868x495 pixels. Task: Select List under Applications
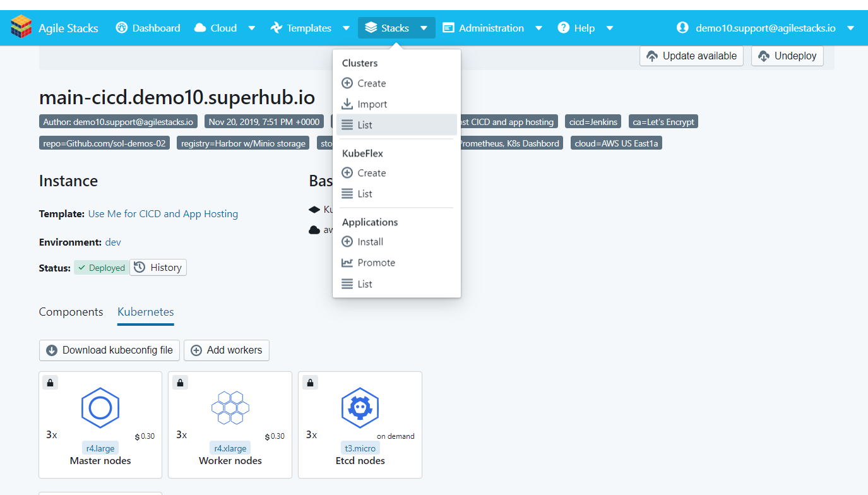396,284
